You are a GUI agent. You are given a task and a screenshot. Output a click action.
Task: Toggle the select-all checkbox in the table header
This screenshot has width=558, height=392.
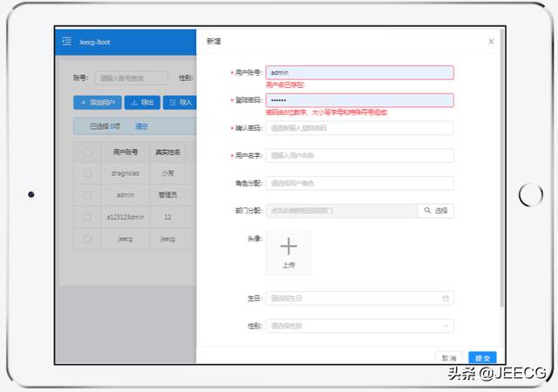click(87, 152)
